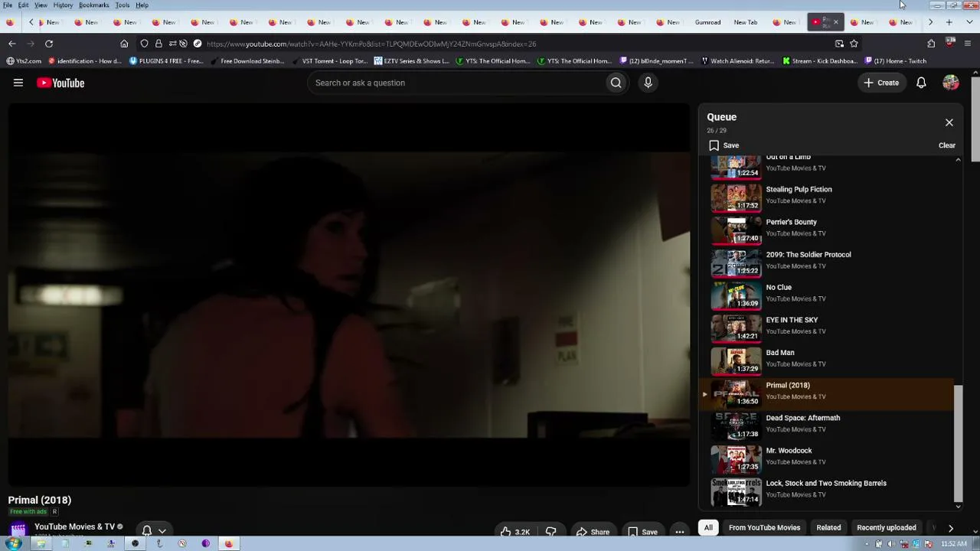
Task: Select the All filter chip
Action: tap(708, 527)
